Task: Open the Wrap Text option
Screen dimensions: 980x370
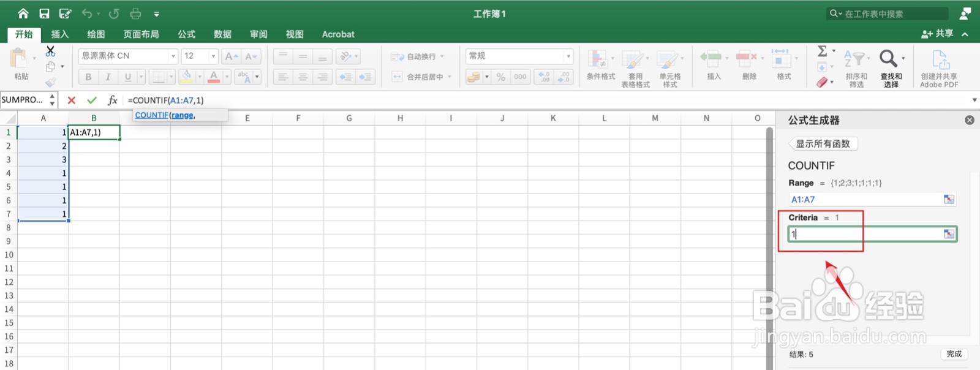Action: click(x=418, y=56)
